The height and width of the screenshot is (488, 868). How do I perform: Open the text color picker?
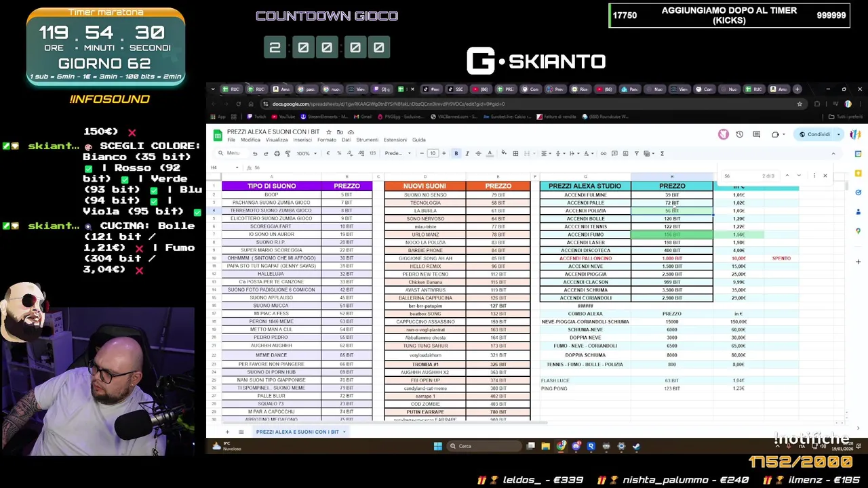489,153
